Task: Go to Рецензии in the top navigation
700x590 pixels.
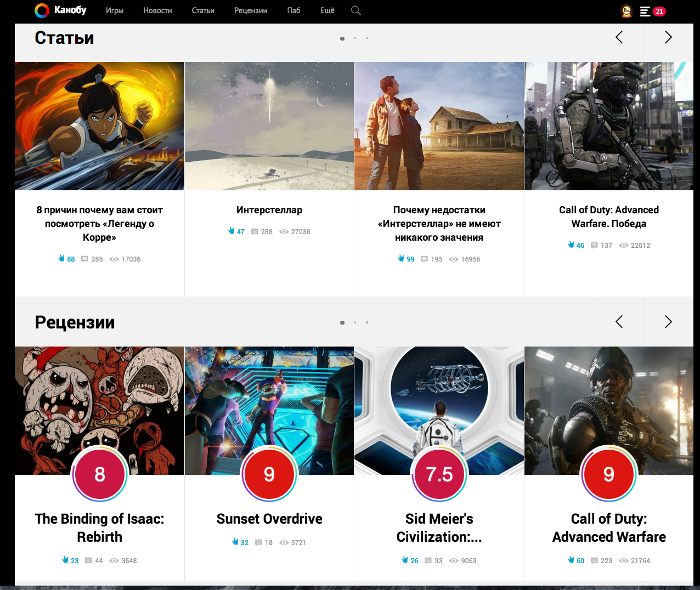Action: click(251, 10)
